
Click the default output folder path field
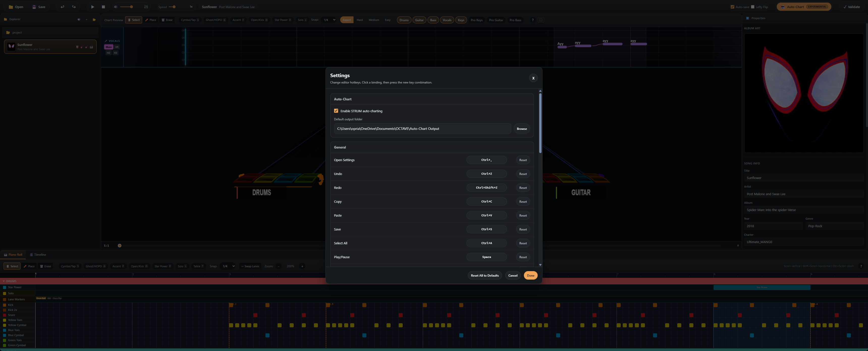[x=422, y=129]
